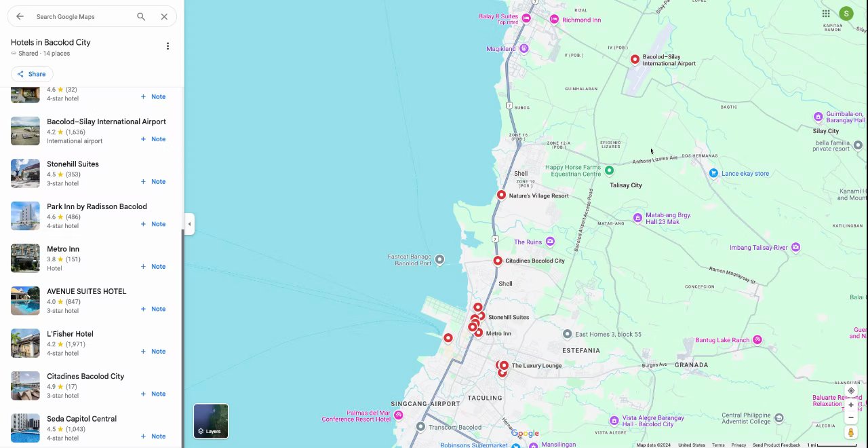
Task: Zoom out on the map
Action: pyautogui.click(x=851, y=417)
